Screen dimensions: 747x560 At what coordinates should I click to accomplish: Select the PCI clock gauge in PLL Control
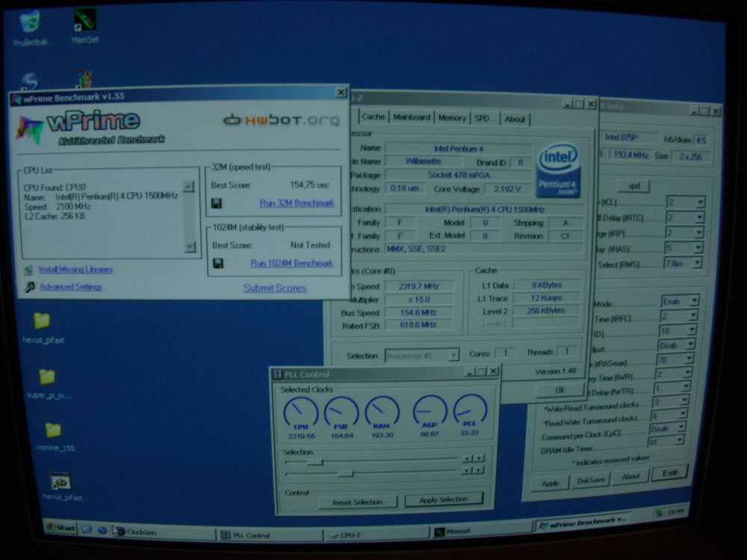[470, 410]
